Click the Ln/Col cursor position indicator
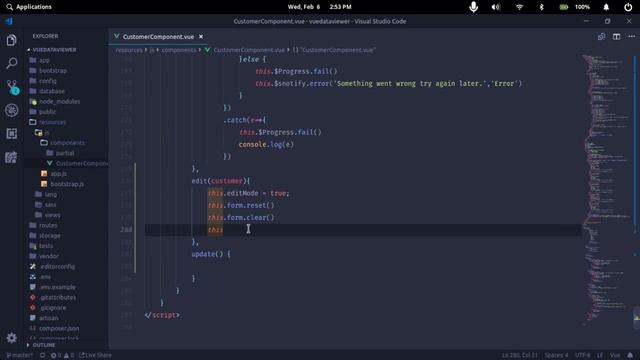The image size is (640, 360). click(520, 355)
